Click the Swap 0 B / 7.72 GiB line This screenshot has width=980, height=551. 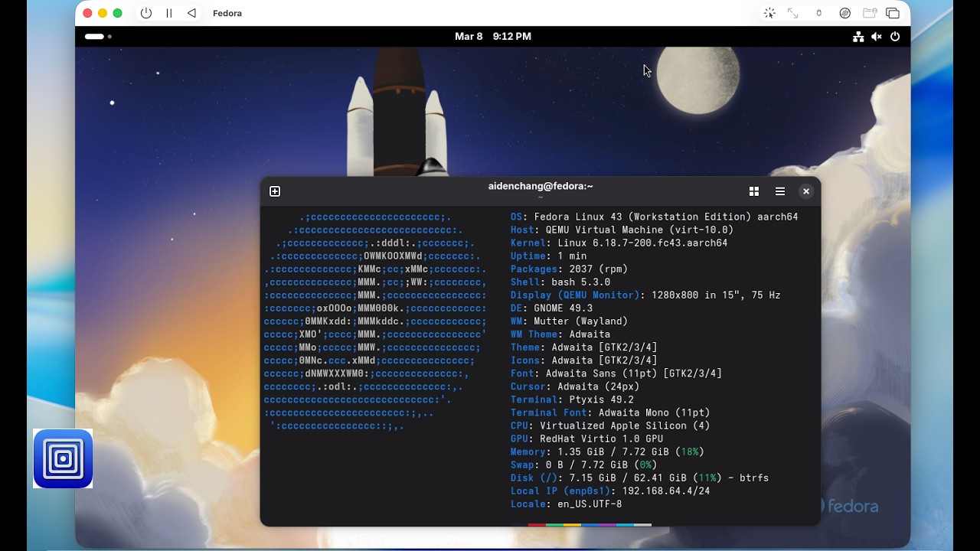(x=584, y=464)
